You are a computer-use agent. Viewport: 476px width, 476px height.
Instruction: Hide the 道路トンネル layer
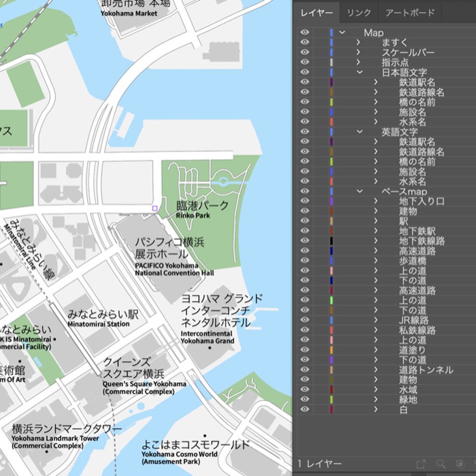(x=305, y=370)
